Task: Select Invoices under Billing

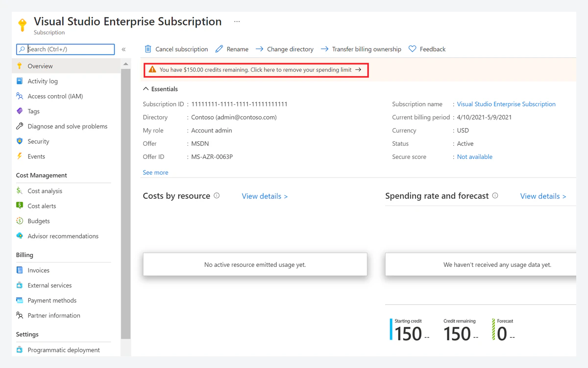Action: [66, 270]
